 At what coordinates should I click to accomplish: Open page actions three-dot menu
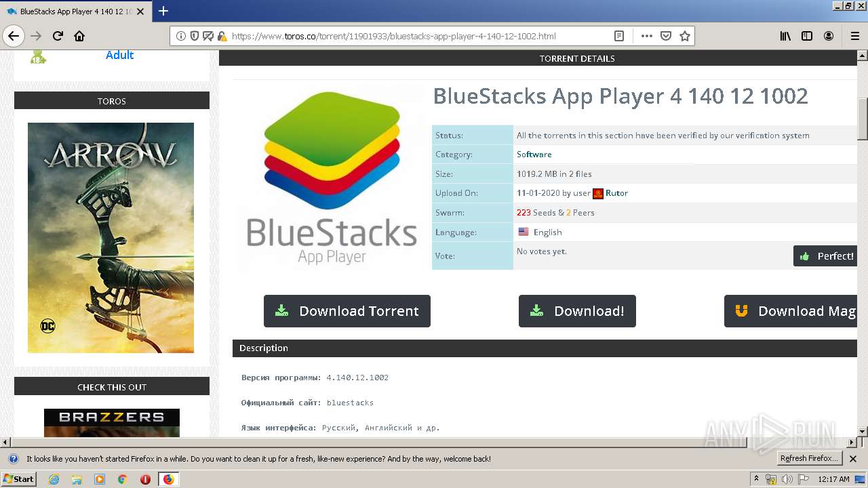647,36
